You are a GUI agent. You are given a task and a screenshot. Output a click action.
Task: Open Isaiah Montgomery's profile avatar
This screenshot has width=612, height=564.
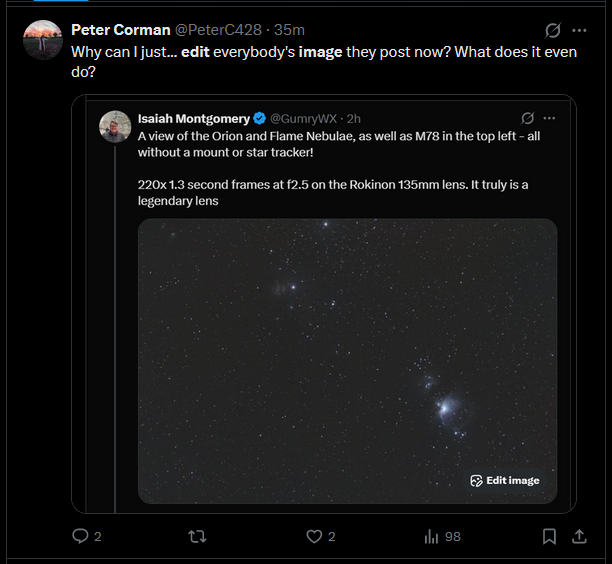(115, 126)
